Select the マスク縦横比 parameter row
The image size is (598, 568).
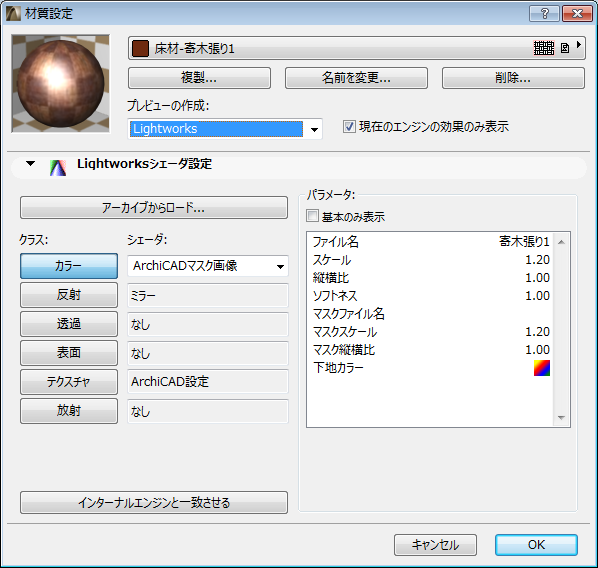point(431,349)
